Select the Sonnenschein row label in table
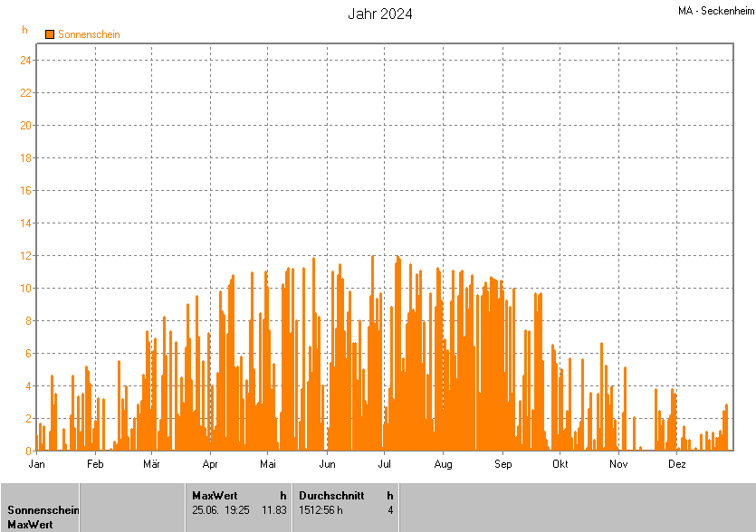 (x=43, y=510)
